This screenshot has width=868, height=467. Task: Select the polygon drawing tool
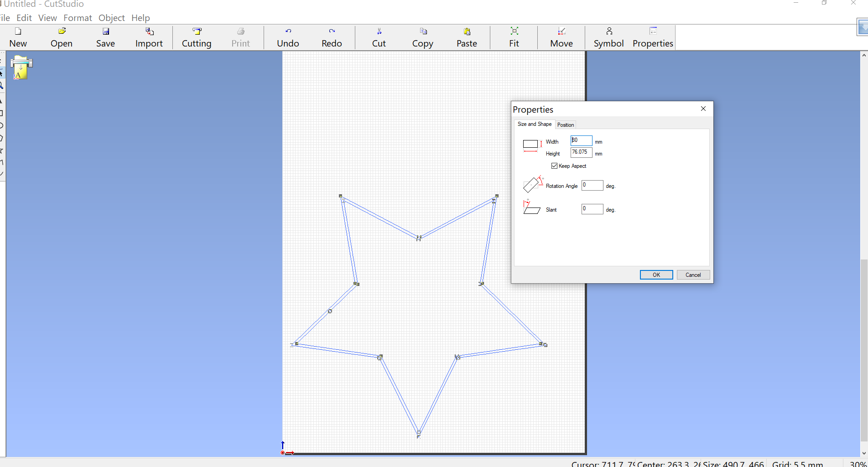point(1,138)
